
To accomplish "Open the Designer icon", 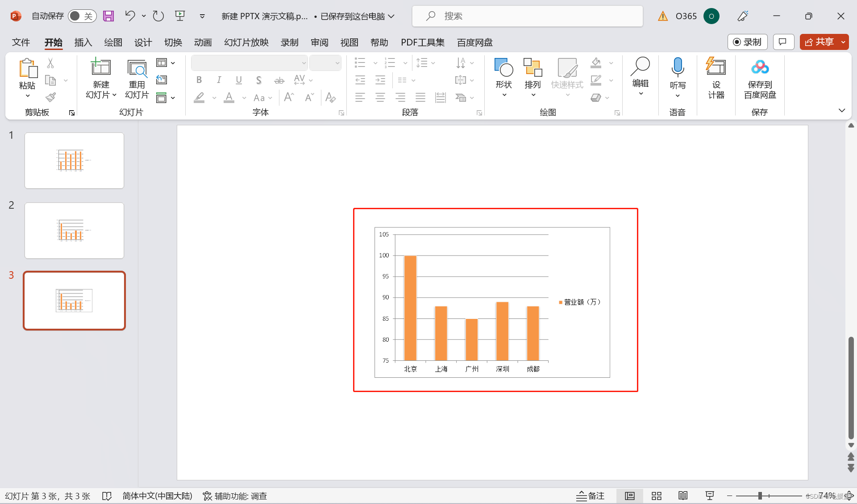I will click(716, 67).
